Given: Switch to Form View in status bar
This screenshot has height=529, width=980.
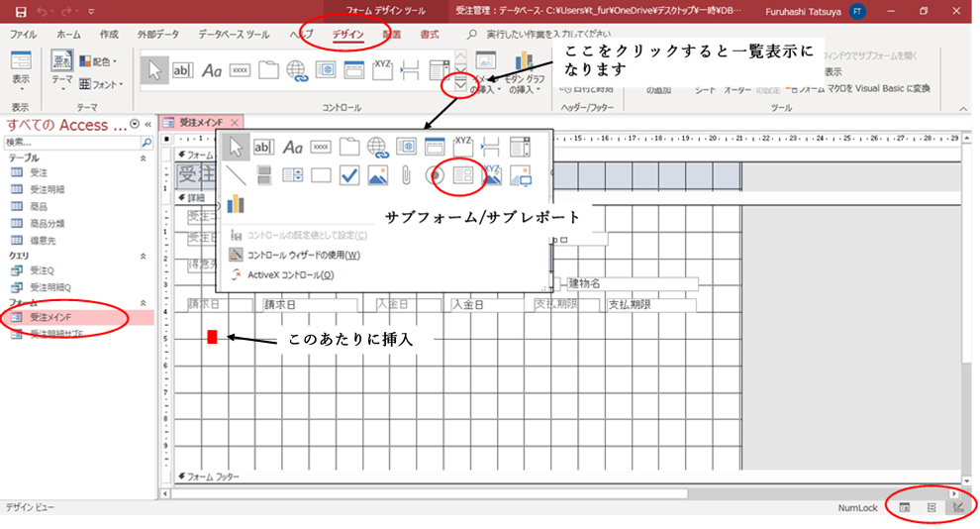Looking at the screenshot, I should point(905,507).
